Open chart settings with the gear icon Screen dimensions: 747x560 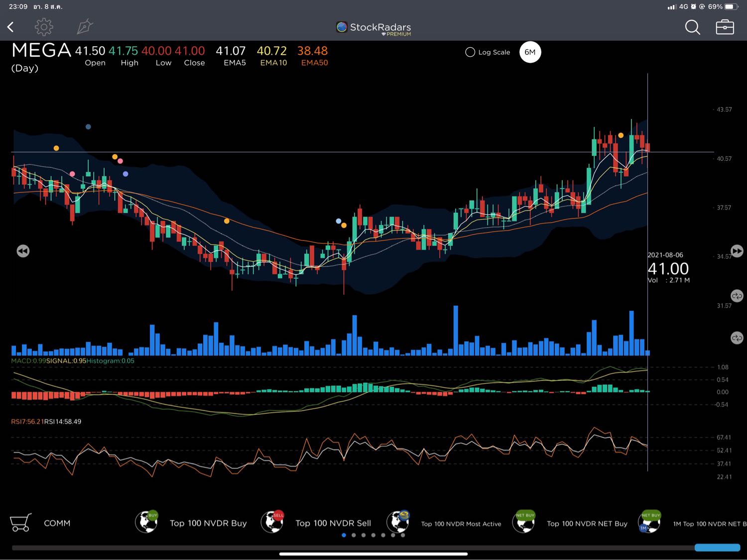pyautogui.click(x=44, y=27)
